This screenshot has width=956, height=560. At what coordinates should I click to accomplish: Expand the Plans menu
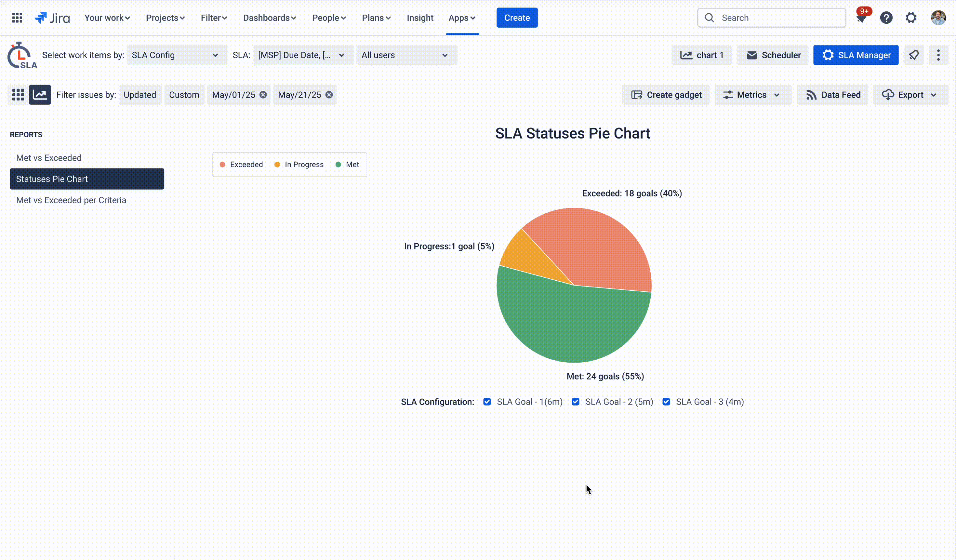(376, 18)
